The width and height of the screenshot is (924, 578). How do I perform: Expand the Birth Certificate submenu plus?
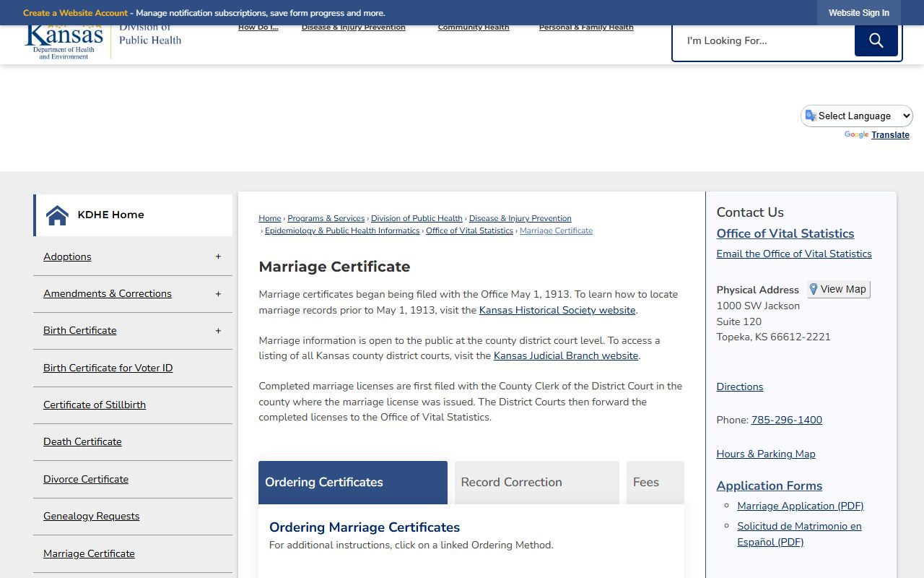pos(218,331)
